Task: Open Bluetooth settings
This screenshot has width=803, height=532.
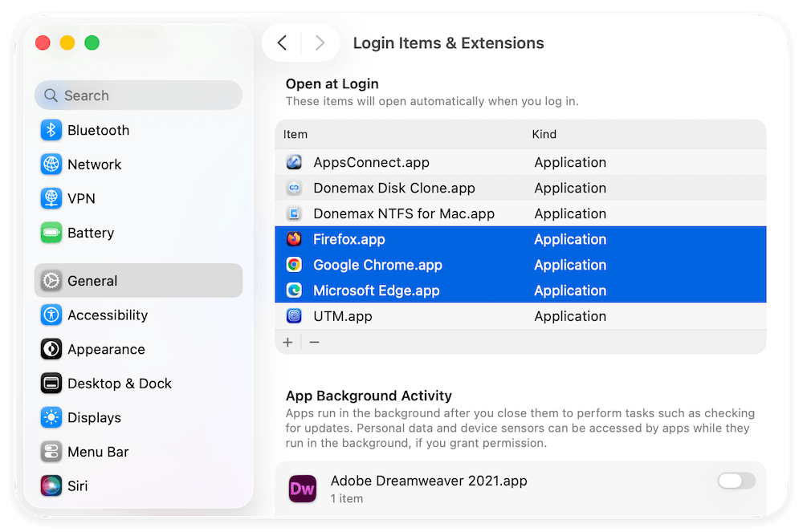Action: 138,130
